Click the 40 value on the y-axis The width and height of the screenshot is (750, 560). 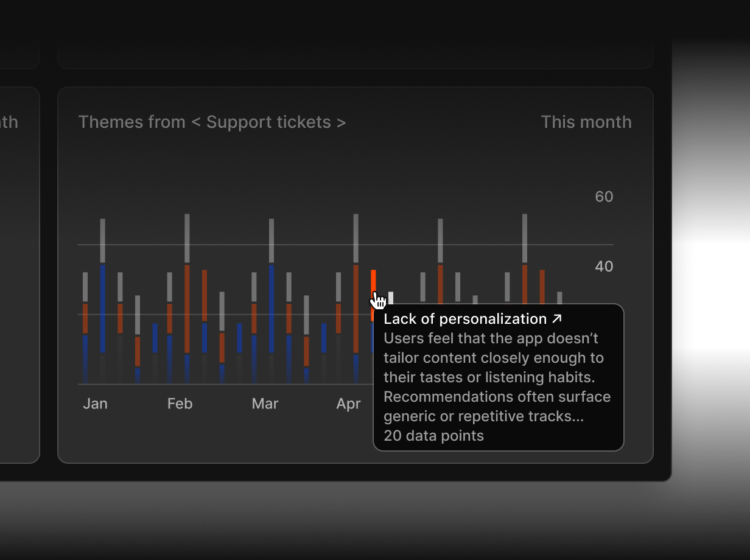604,267
